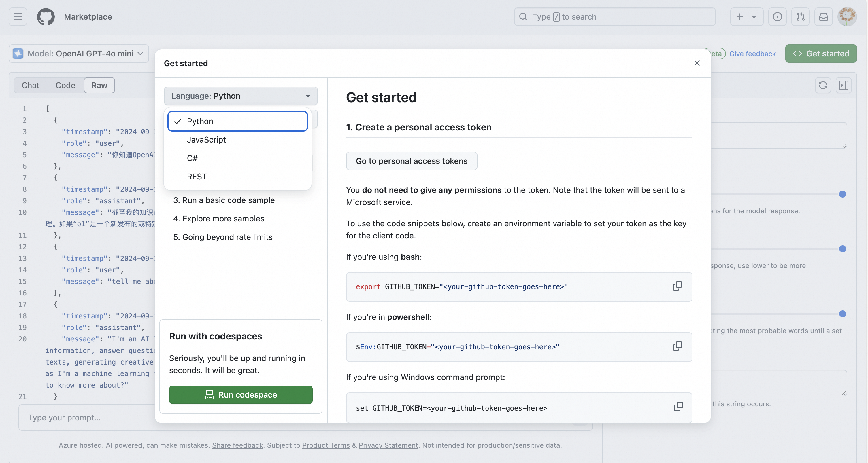Toggle the side panel layout icon

[844, 85]
